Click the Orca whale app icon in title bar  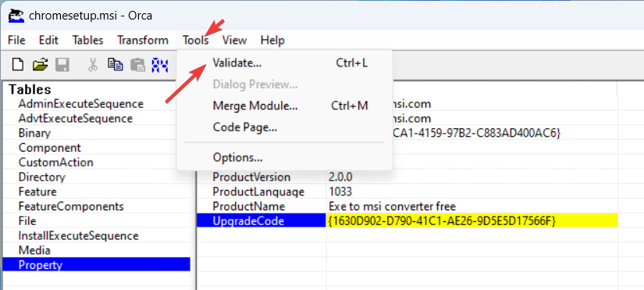pyautogui.click(x=16, y=16)
